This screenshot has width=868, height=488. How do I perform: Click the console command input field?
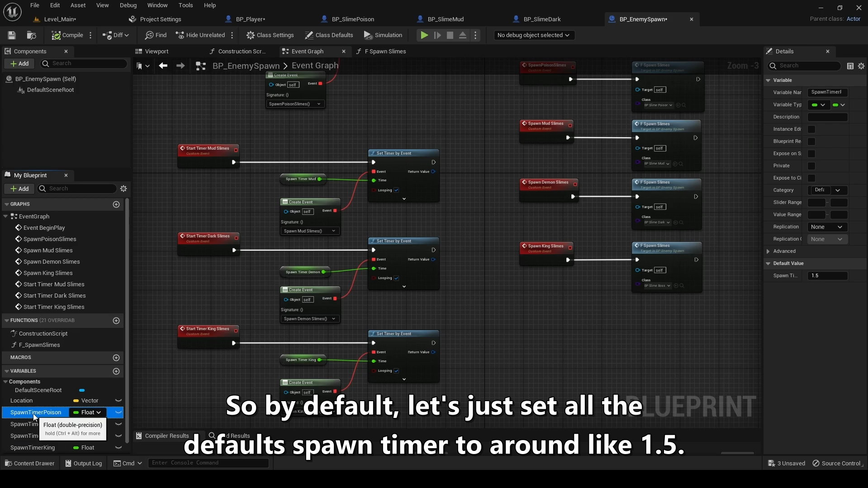tap(209, 463)
